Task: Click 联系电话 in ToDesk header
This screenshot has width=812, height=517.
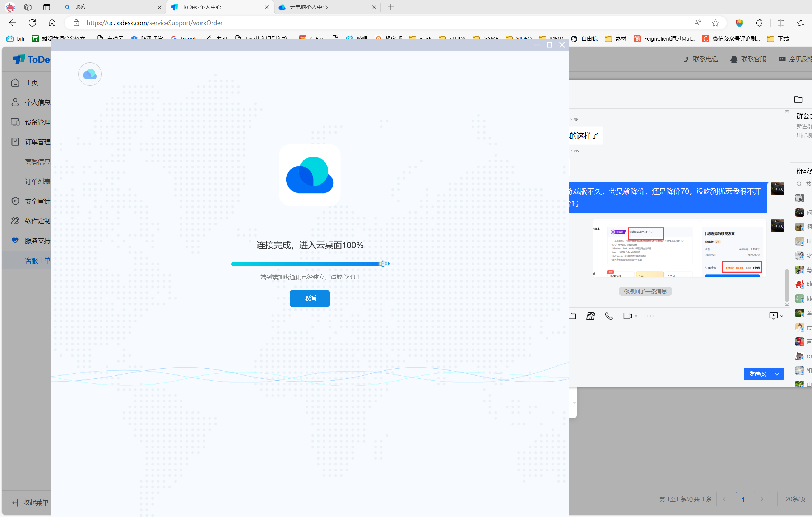Action: pyautogui.click(x=701, y=59)
